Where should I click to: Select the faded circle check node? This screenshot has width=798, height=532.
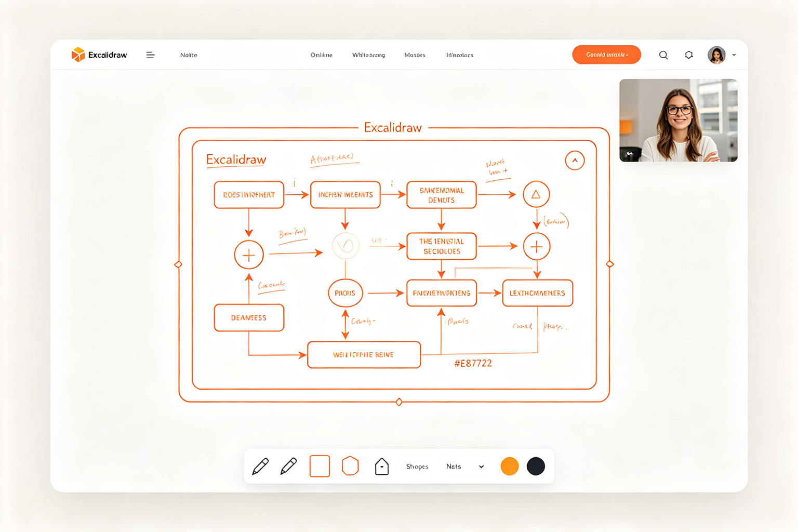coord(345,245)
